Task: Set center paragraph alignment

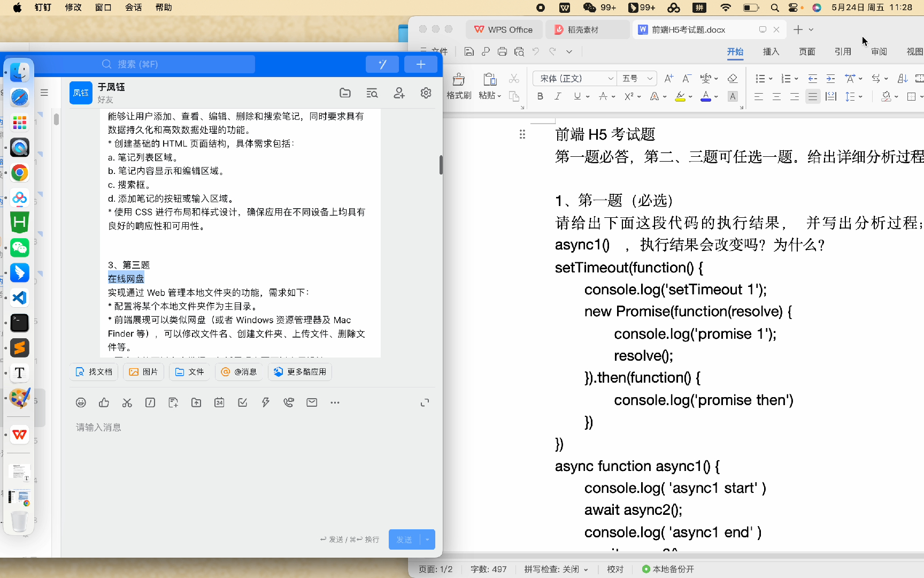Action: (776, 96)
